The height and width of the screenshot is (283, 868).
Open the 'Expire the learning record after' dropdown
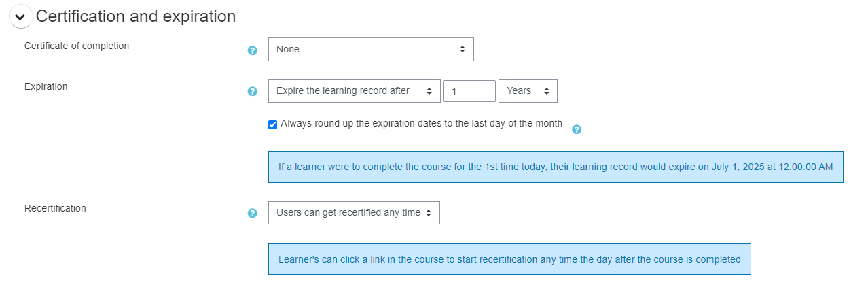(354, 91)
